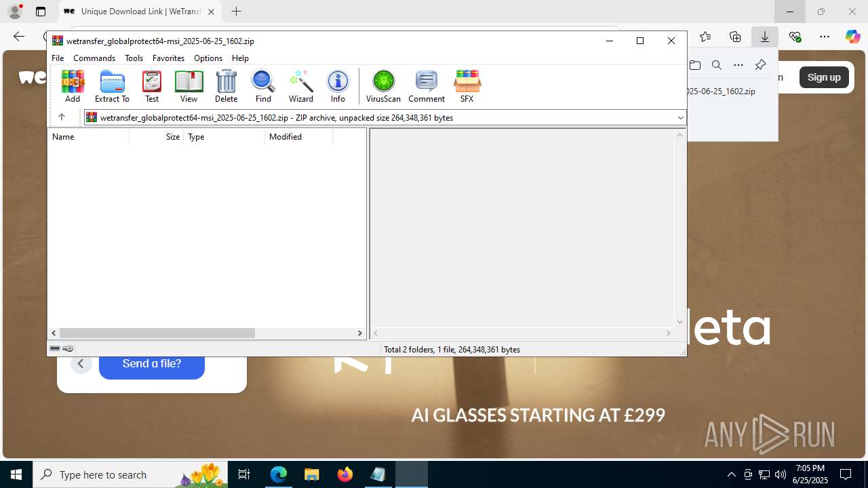Click the key password icon in status bar
This screenshot has width=868, height=488.
68,348
